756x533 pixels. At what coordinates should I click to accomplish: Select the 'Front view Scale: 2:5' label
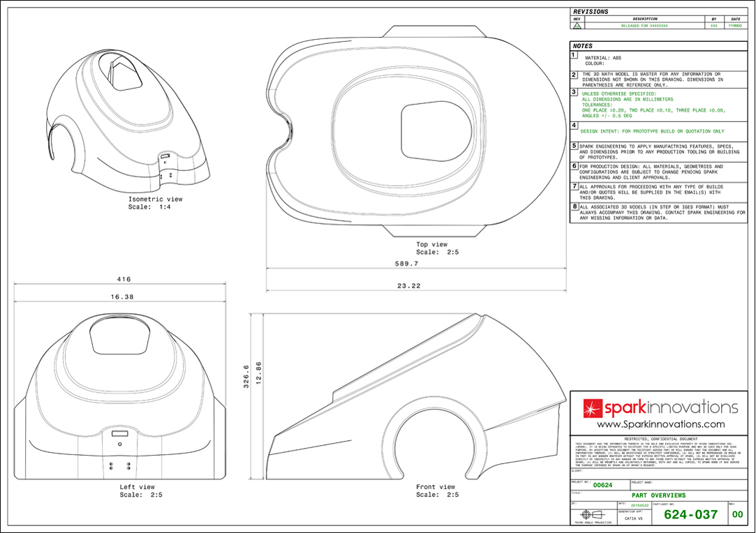pyautogui.click(x=436, y=490)
